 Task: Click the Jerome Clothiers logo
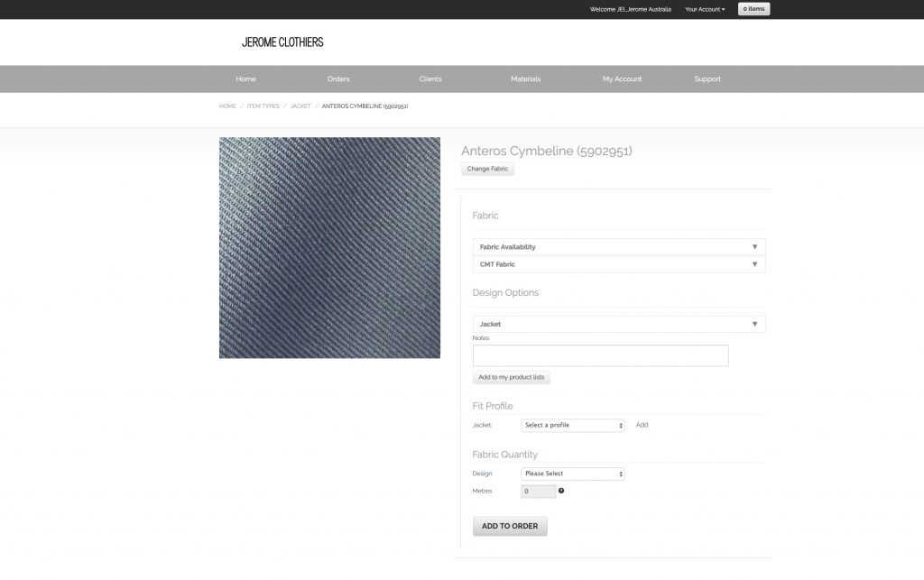tap(282, 42)
